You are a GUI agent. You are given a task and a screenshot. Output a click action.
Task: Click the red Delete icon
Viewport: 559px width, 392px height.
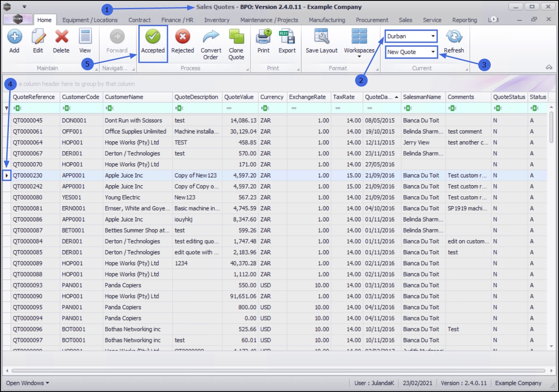pos(62,37)
